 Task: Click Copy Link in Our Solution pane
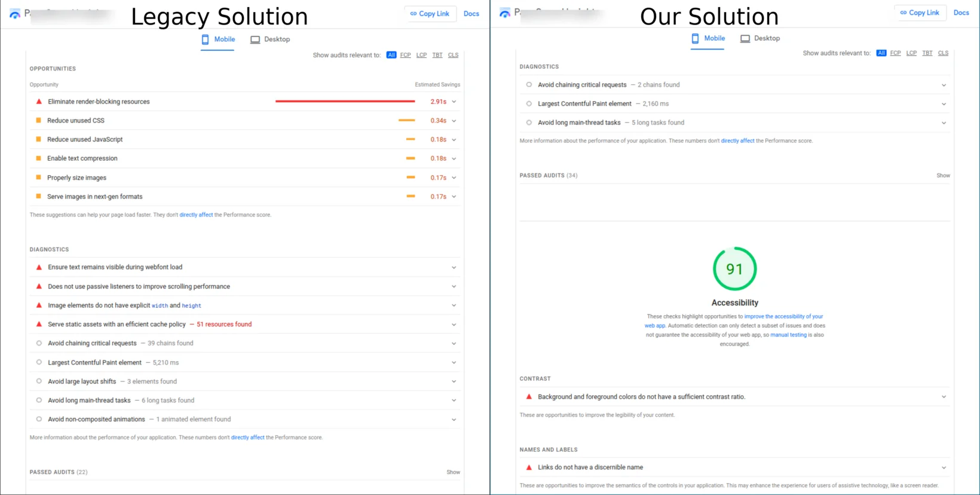920,13
